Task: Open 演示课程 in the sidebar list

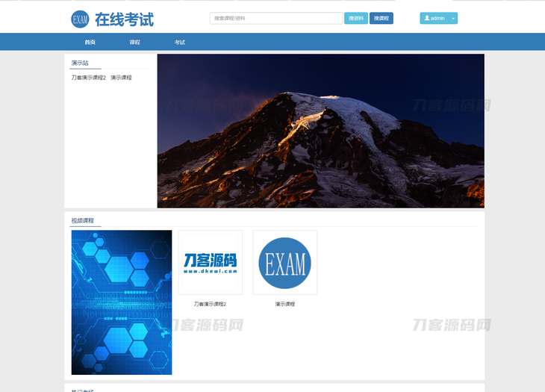Action: pyautogui.click(x=121, y=78)
